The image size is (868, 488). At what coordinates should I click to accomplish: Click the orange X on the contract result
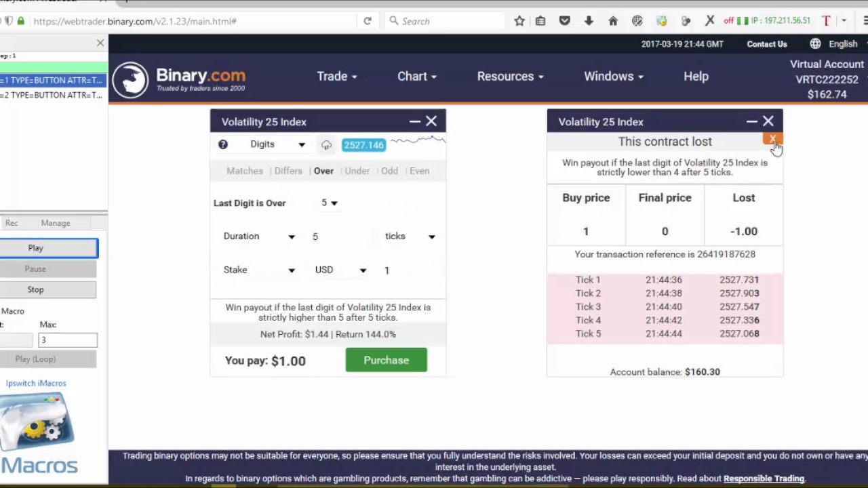tap(772, 139)
